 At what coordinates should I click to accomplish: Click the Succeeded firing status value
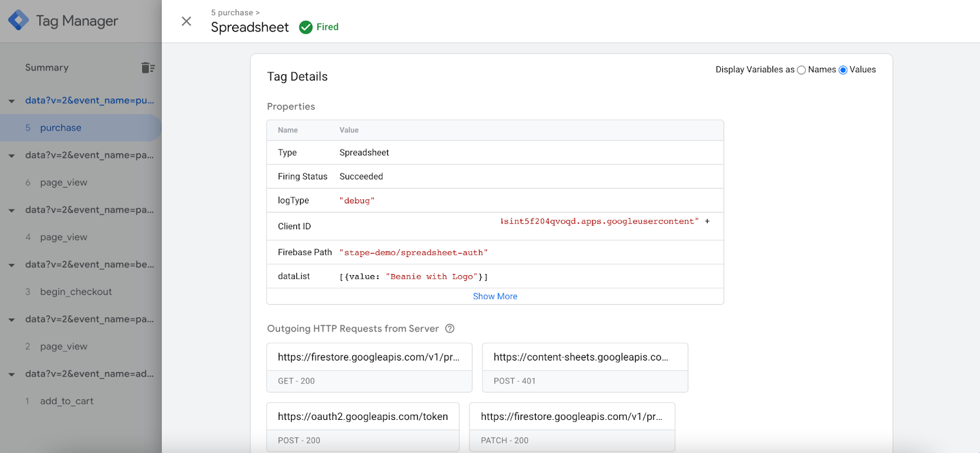click(361, 177)
